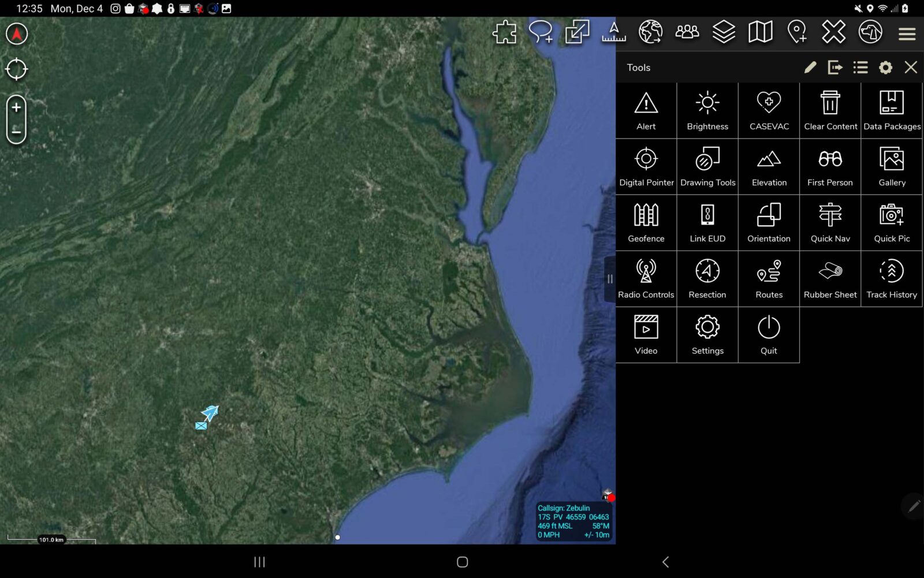Select the Rubber Sheet tool
Viewport: 924px width, 578px height.
pyautogui.click(x=830, y=278)
